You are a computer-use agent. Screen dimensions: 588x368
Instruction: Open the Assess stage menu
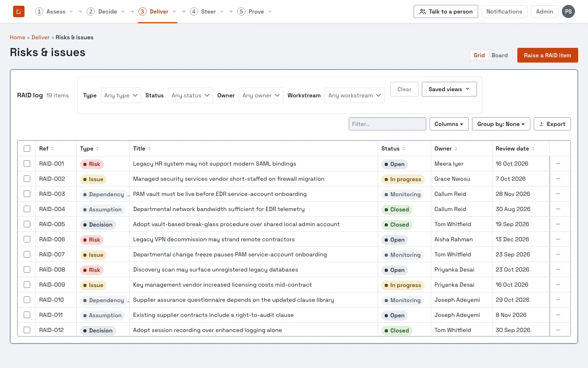[x=54, y=11]
